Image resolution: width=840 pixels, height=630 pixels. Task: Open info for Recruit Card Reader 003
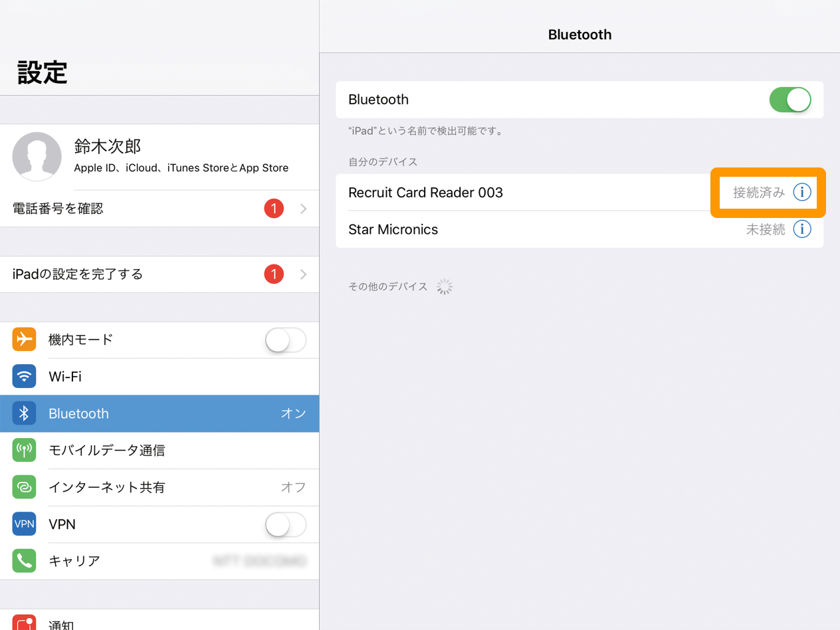[802, 192]
